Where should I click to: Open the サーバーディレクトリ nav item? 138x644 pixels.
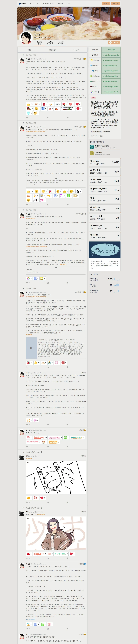pyautogui.click(x=48, y=4)
